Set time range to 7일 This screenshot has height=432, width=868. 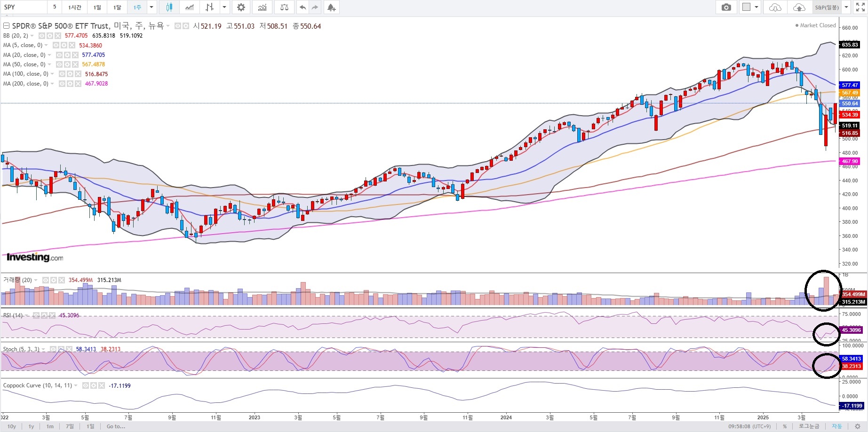pos(70,426)
